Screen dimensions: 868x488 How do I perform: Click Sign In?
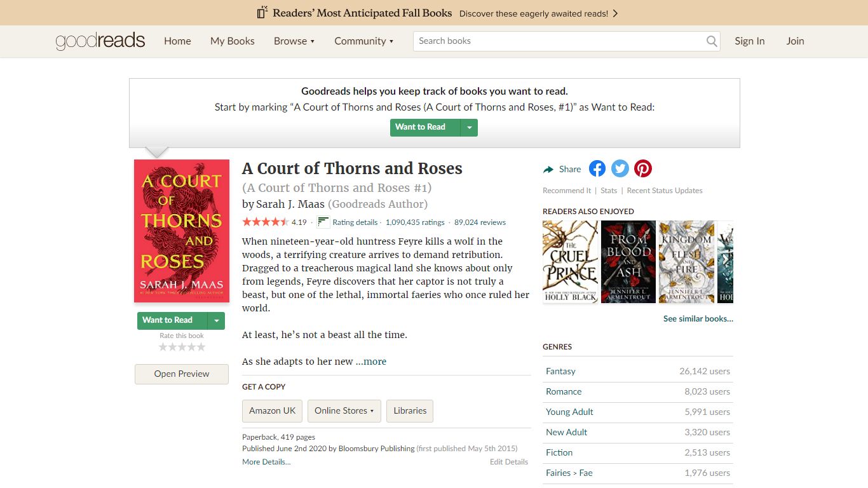click(x=750, y=41)
